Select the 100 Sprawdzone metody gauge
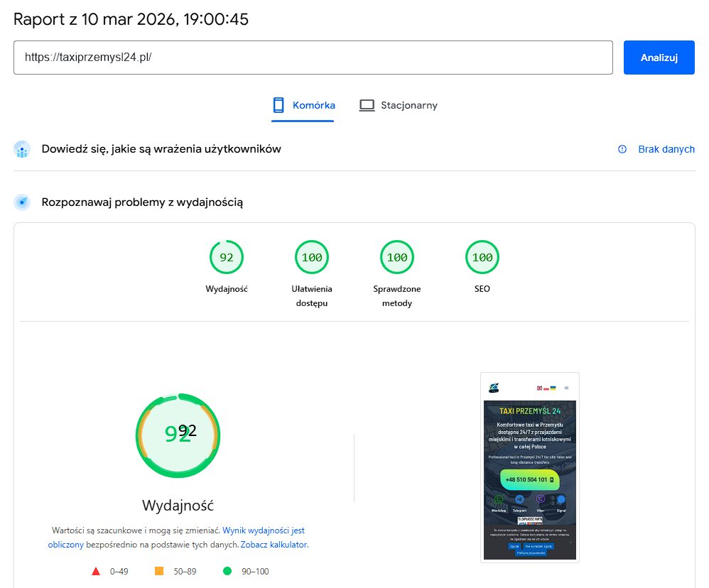 (x=397, y=257)
